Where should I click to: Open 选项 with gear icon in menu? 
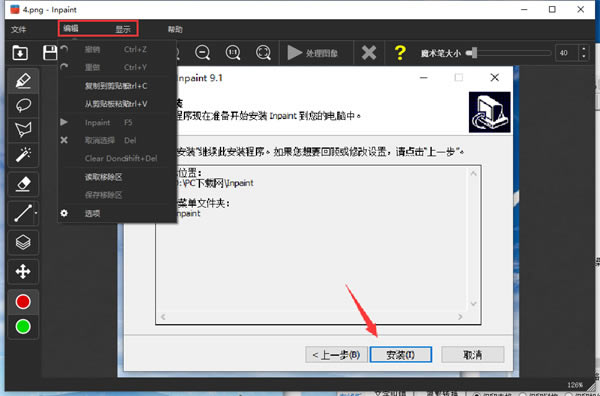tap(116, 213)
